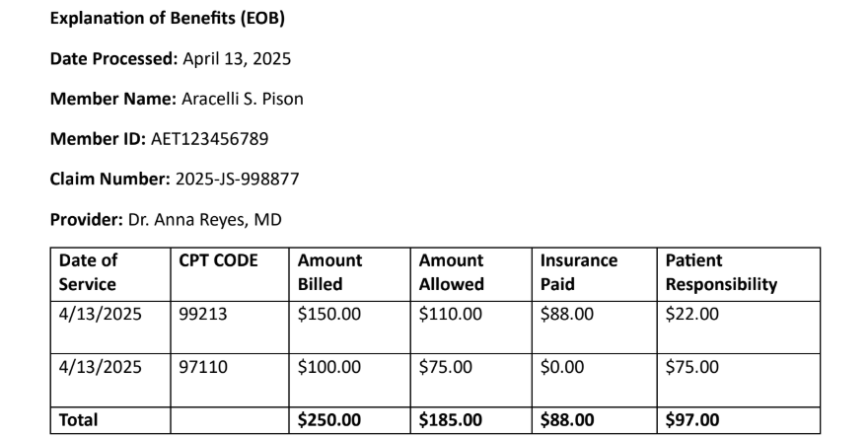This screenshot has width=868, height=439.
Task: Click the CPT code 97110 cell
Action: pos(230,381)
